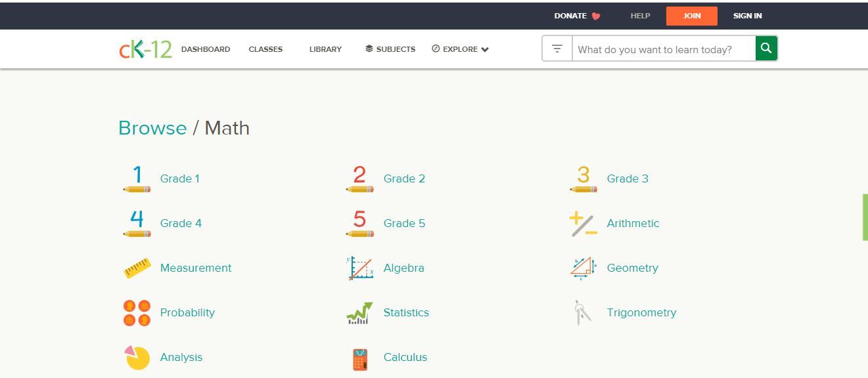The width and height of the screenshot is (868, 378).
Task: Go to the CK-12 logo home
Action: (x=145, y=49)
